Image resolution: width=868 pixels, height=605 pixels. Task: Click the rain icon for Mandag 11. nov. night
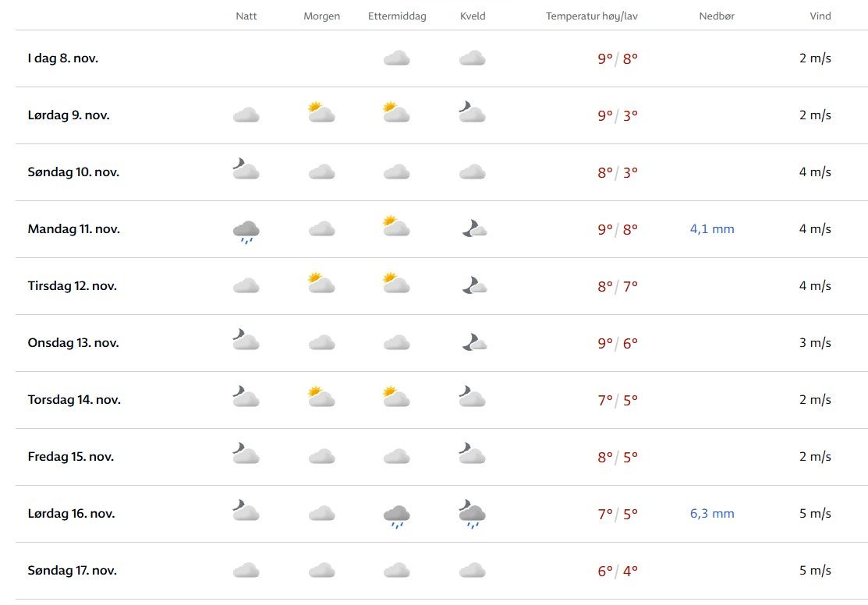(246, 231)
